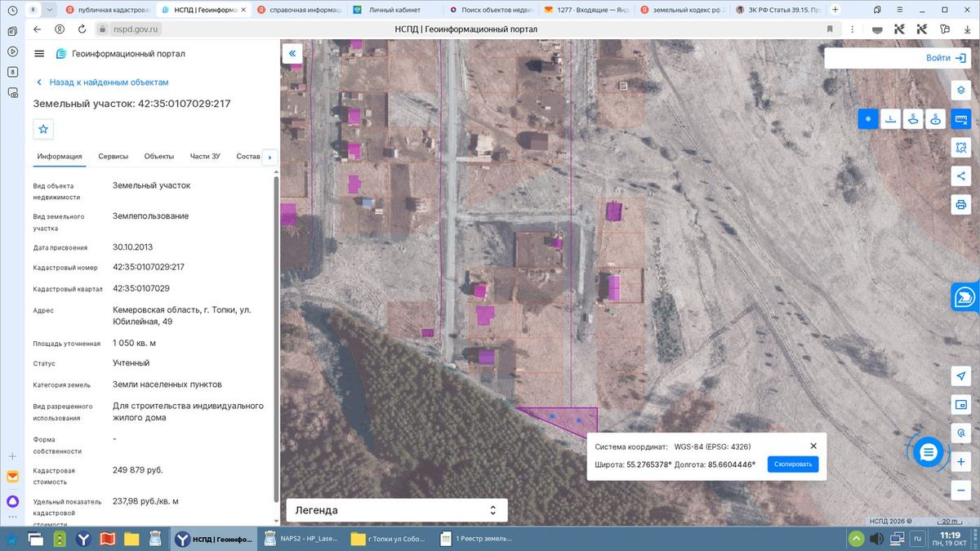Select the circle area measurement tool
The width and height of the screenshot is (980, 551).
937,119
